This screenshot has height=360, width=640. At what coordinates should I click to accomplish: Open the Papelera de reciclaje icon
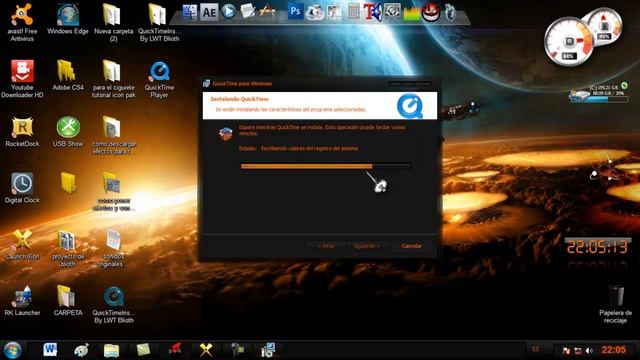615,304
